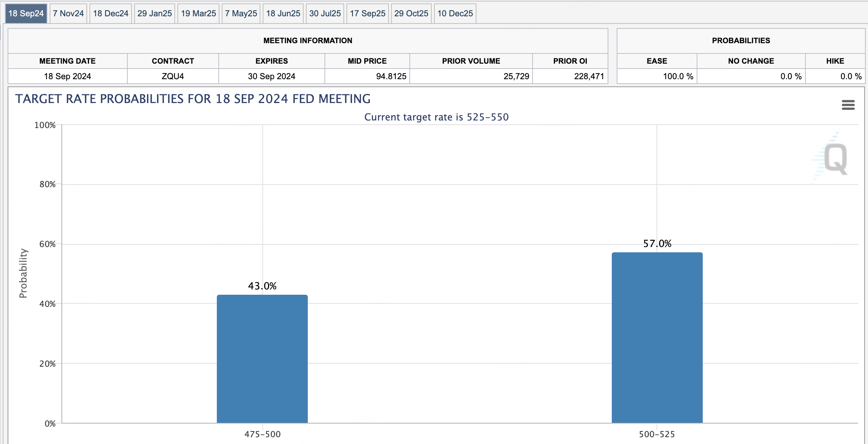Select the 19 Mar25 meeting tab
Screen dimensions: 868x444
point(198,14)
